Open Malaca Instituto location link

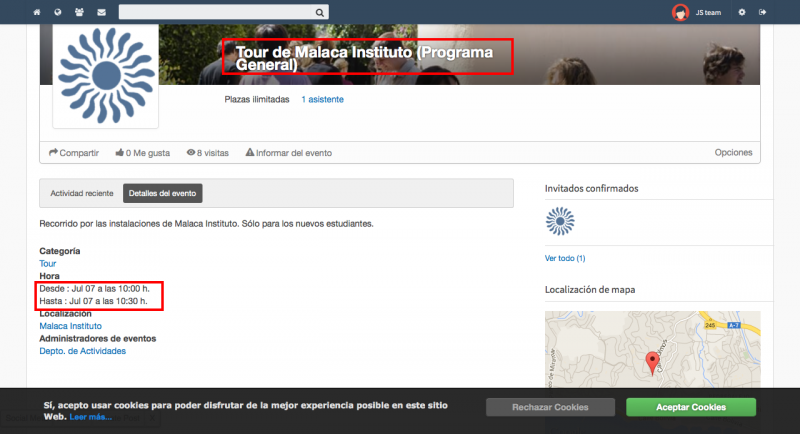pos(70,326)
